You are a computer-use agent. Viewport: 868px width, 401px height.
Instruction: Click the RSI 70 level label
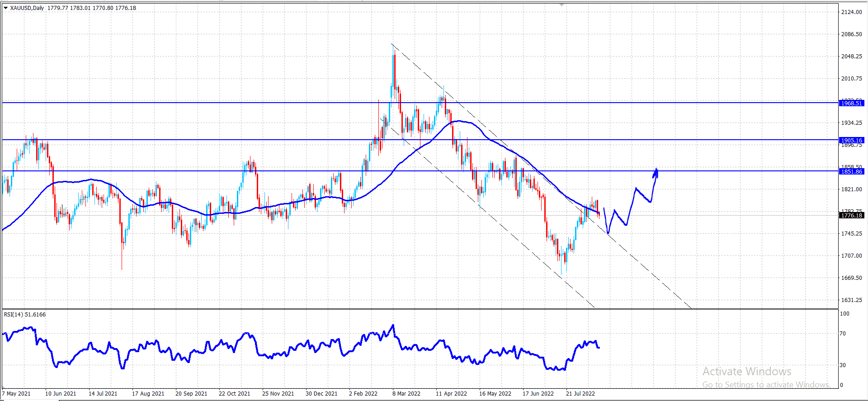point(843,333)
